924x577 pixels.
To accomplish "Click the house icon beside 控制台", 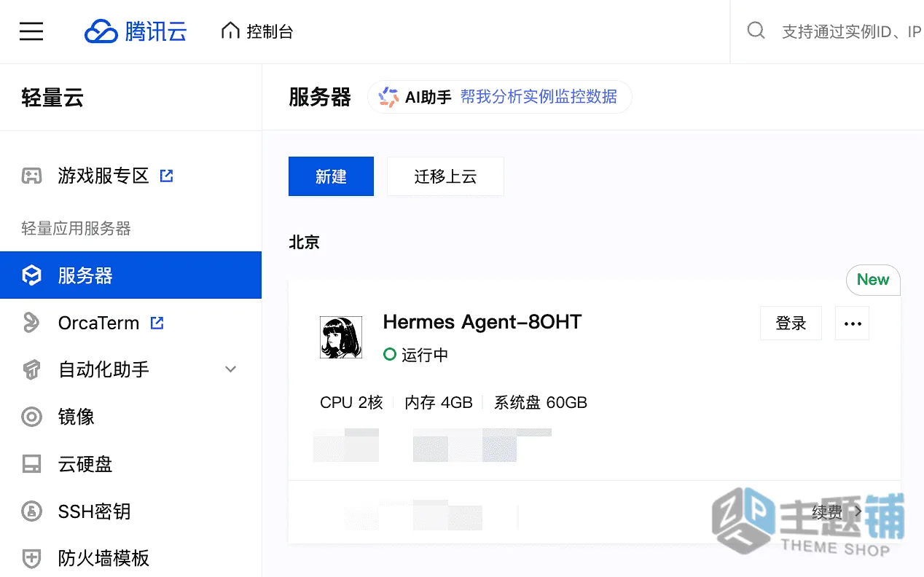I will tap(230, 31).
